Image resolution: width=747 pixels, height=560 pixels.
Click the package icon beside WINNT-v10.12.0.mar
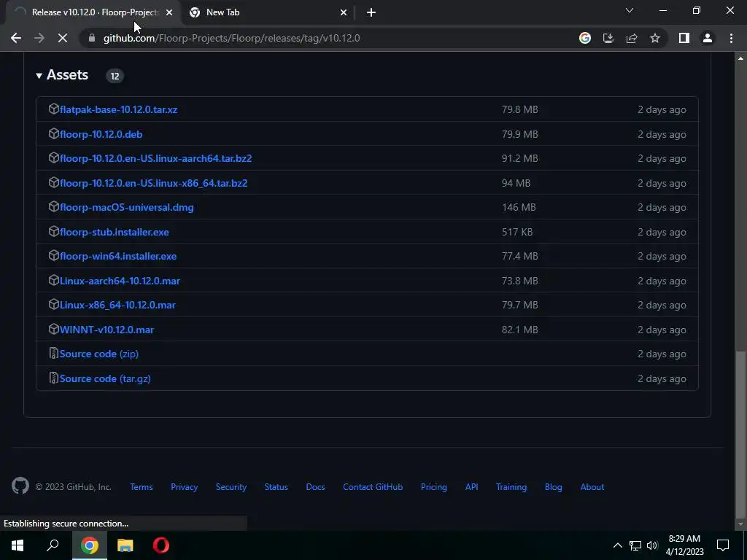(x=54, y=329)
